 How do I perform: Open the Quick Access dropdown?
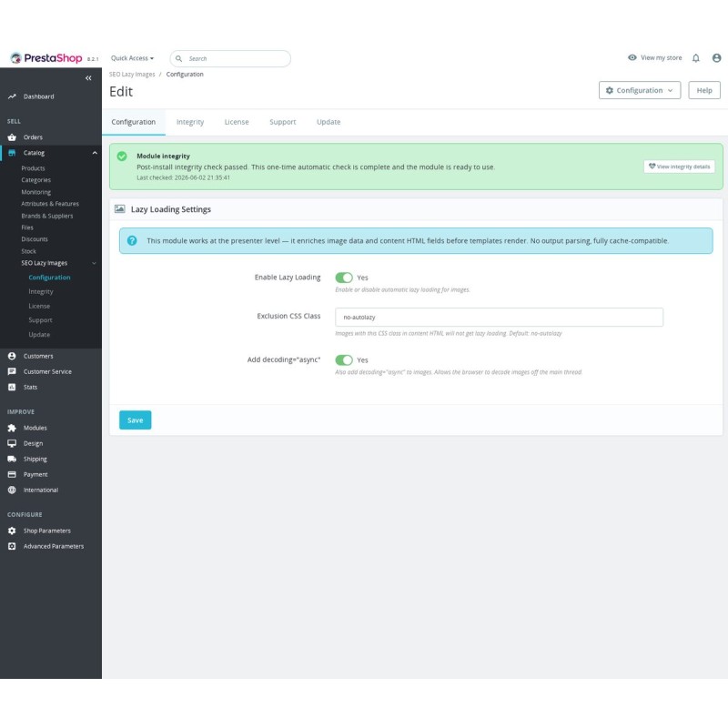coord(132,58)
